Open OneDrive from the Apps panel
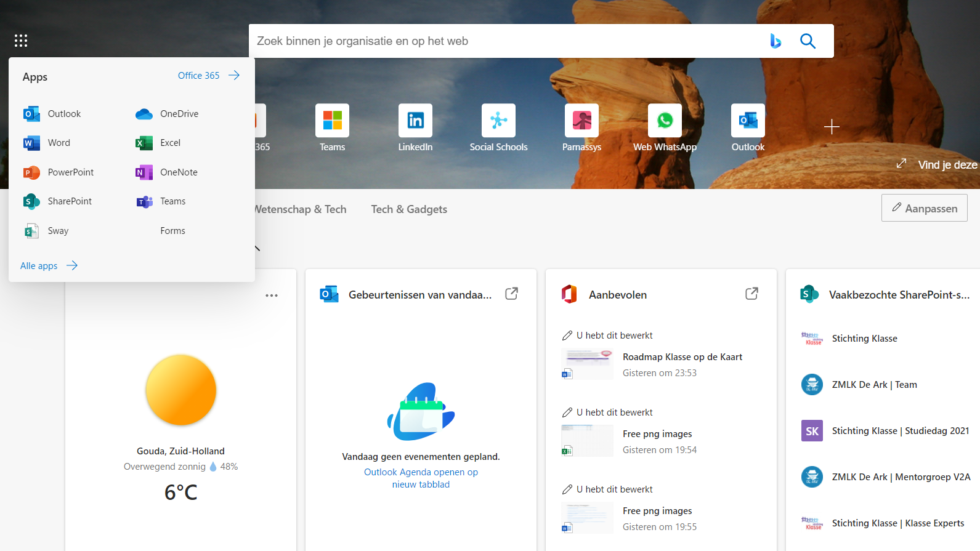The width and height of the screenshot is (980, 551). pos(167,114)
